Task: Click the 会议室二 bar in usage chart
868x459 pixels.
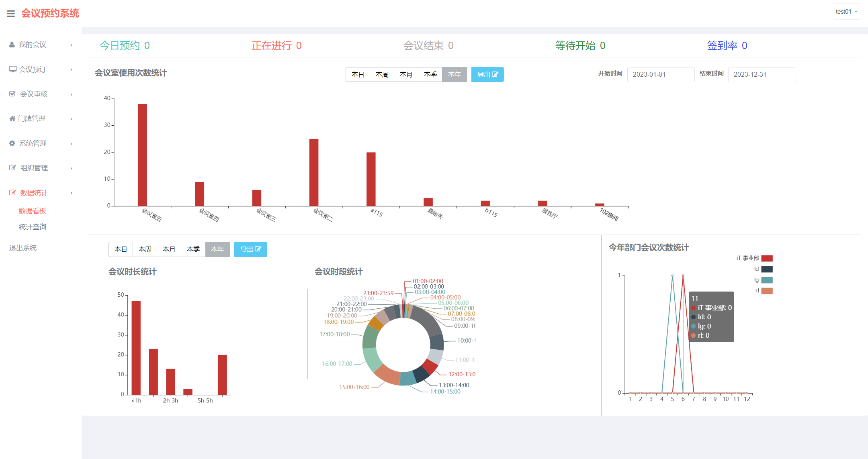Action: point(314,173)
